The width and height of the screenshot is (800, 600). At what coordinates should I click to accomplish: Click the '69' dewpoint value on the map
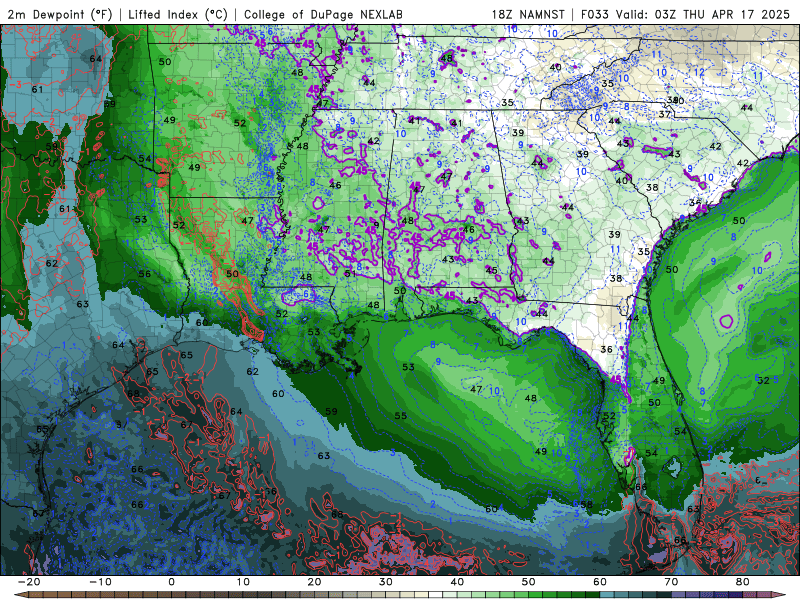pos(110,104)
